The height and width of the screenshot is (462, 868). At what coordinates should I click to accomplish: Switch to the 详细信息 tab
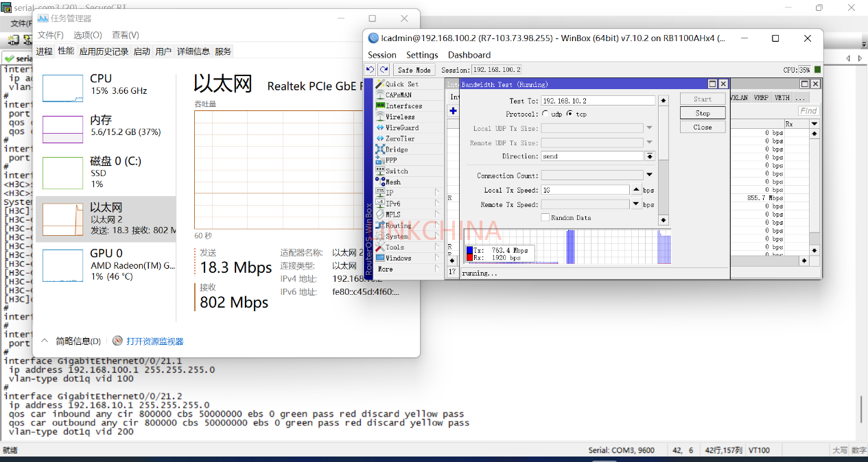(193, 51)
